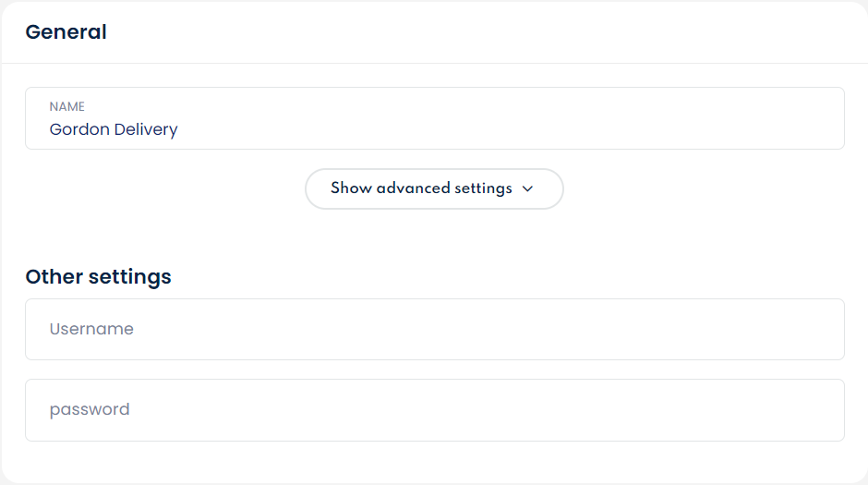
Task: Place cursor after Gordon Delivery in Name box
Action: [179, 129]
